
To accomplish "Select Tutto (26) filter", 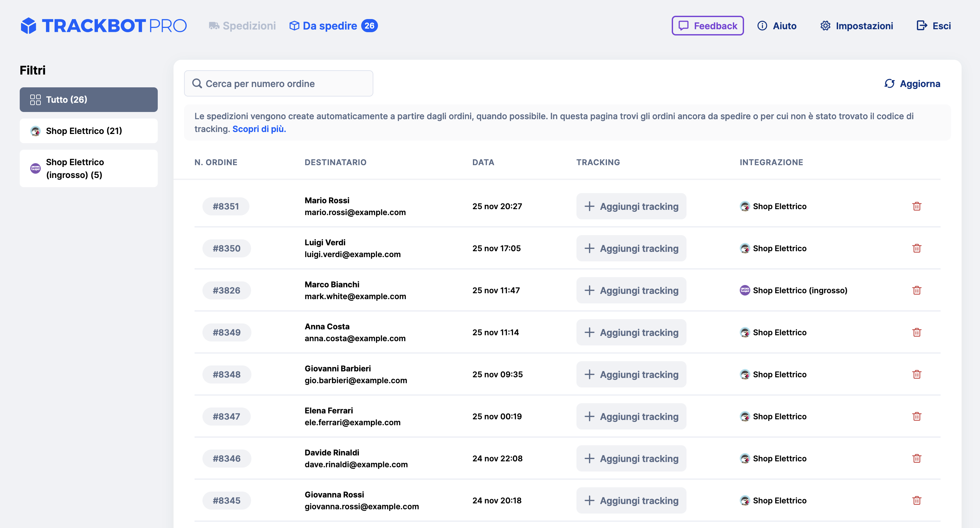I will tap(89, 99).
